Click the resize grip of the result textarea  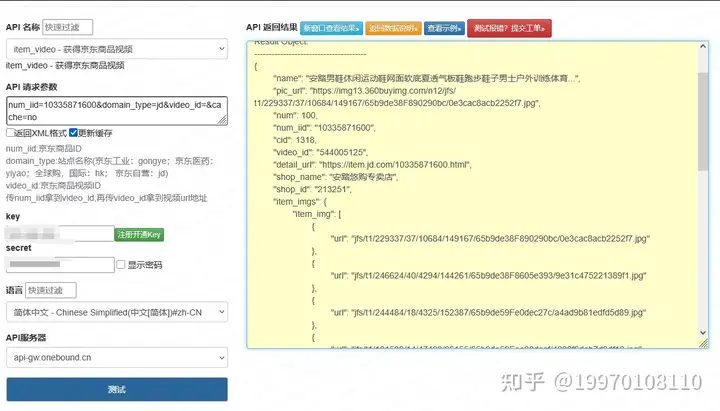coord(703,343)
